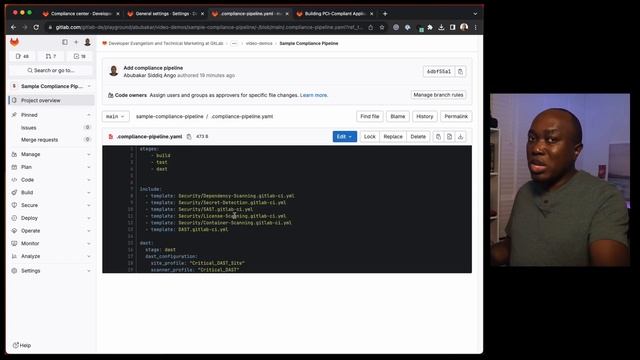The image size is (640, 360).
Task: Click the browser address bar
Action: (208, 27)
